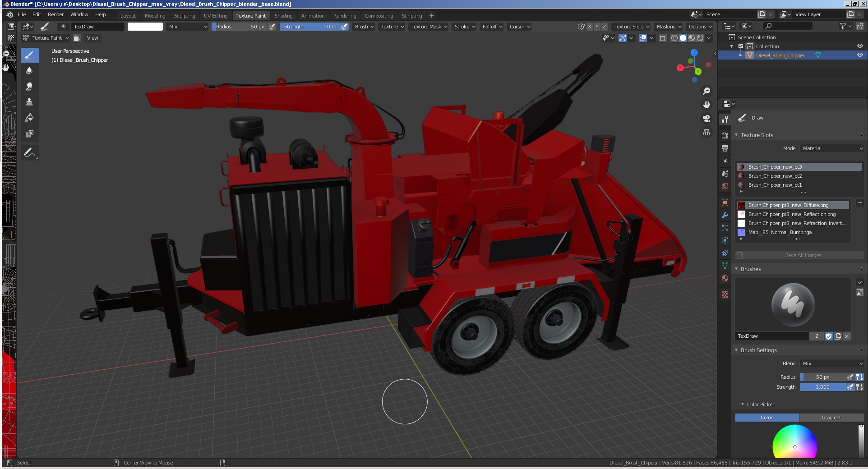The width and height of the screenshot is (868, 469).
Task: Toggle the camera view icon
Action: (706, 119)
